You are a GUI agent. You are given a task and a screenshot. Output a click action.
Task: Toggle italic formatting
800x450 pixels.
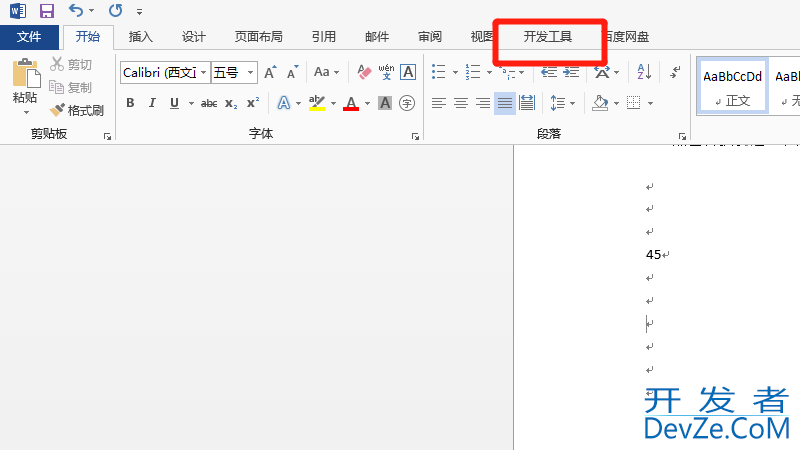pyautogui.click(x=152, y=103)
